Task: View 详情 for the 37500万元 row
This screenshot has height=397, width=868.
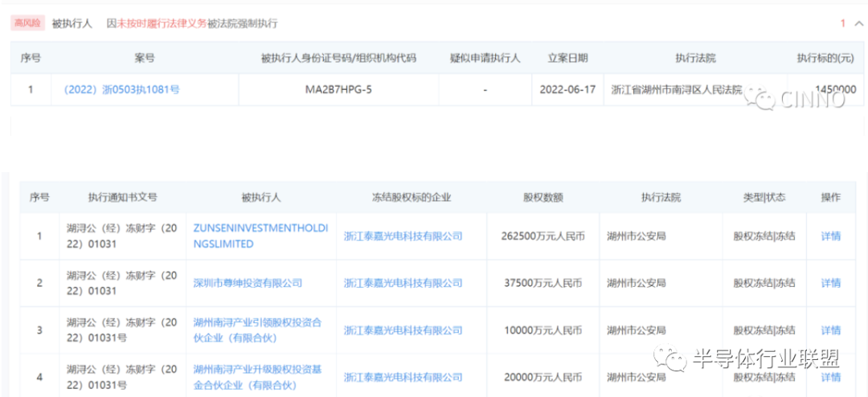Action: pos(830,283)
